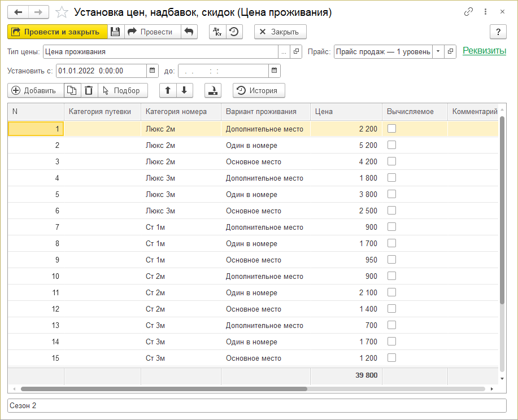
Task: Click the comment field containing Сезон 2
Action: 257,406
